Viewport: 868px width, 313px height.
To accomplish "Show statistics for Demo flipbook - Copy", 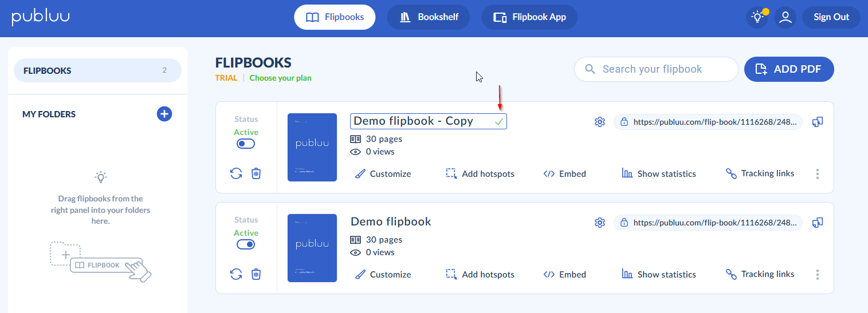I will [x=659, y=173].
